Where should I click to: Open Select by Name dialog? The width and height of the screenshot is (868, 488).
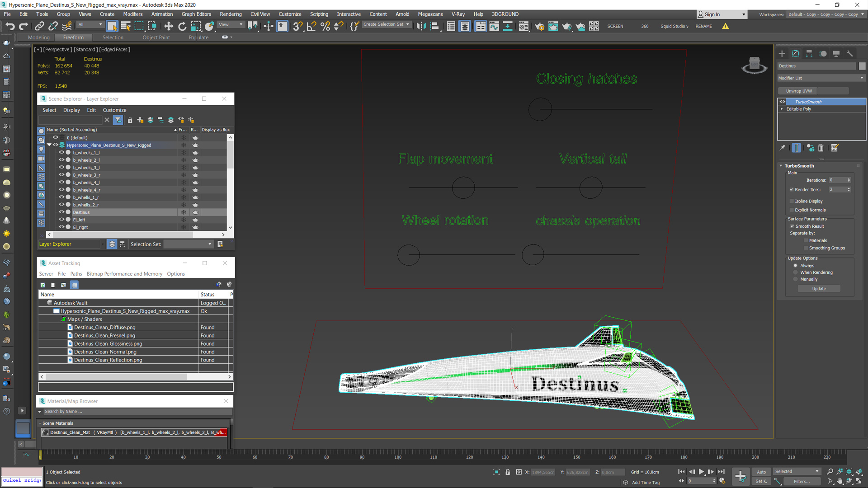coord(126,26)
